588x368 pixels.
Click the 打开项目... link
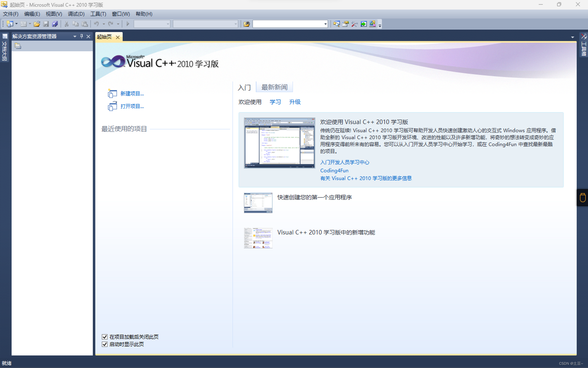132,106
